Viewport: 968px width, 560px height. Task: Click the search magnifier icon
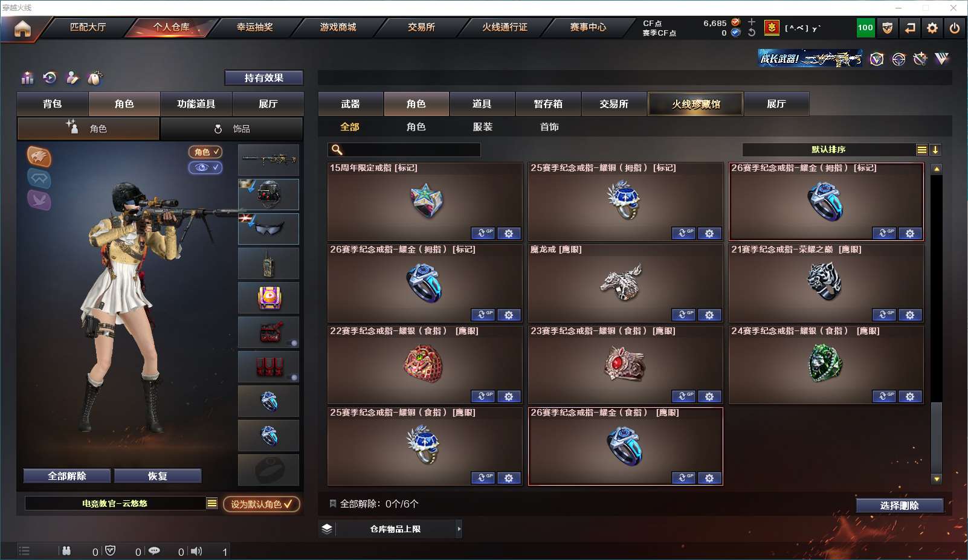pyautogui.click(x=337, y=150)
